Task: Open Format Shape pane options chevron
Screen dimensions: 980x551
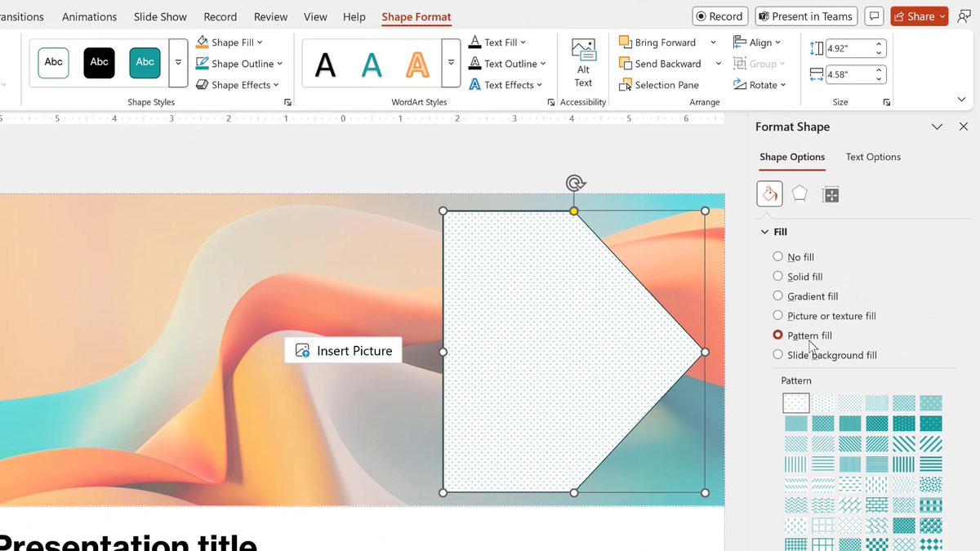Action: click(937, 127)
